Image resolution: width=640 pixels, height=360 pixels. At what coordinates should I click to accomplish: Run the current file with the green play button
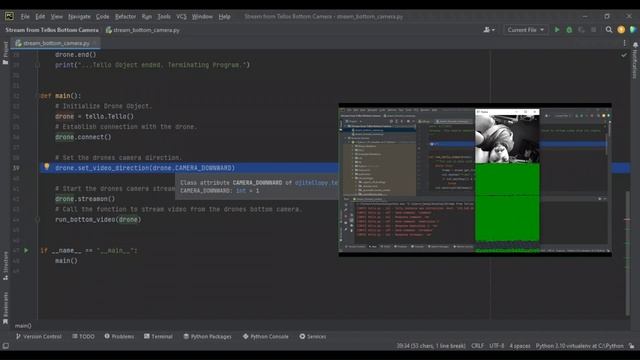pyautogui.click(x=557, y=30)
